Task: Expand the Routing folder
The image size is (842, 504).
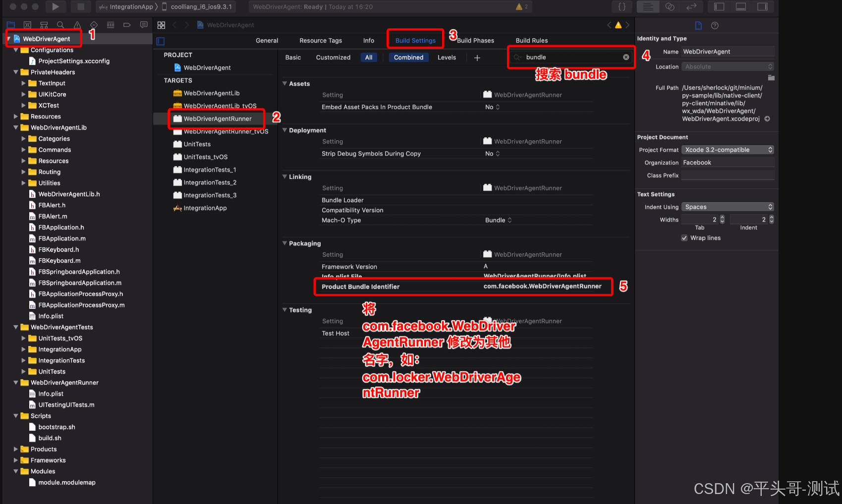Action: click(x=24, y=172)
